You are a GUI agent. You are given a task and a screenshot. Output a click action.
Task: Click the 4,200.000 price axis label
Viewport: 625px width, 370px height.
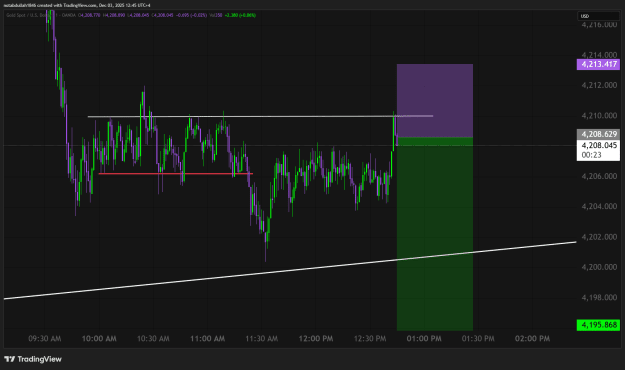[x=599, y=267]
